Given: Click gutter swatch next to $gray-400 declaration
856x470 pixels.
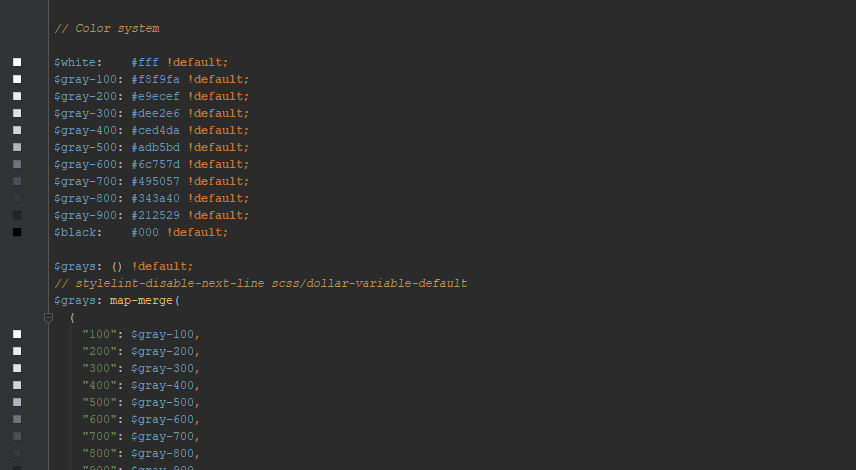Looking at the screenshot, I should [17, 130].
